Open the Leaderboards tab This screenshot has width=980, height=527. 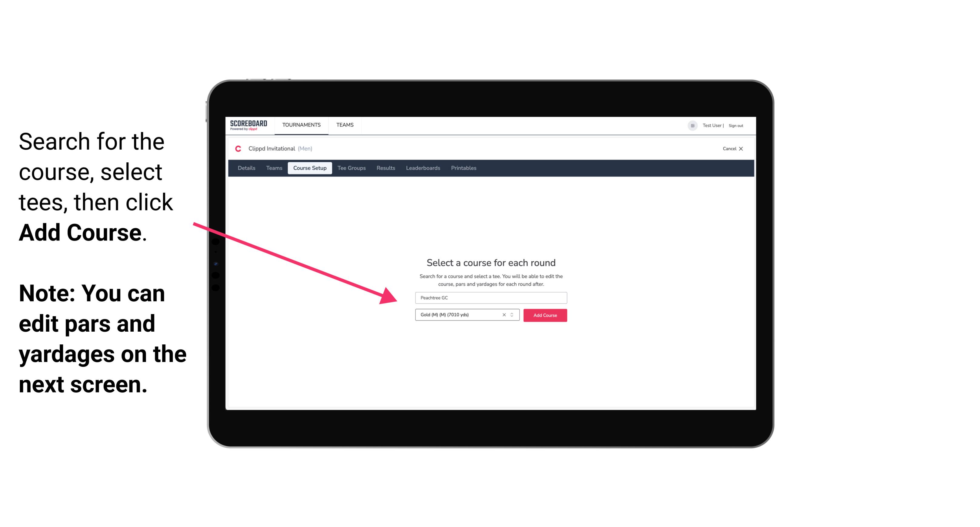(422, 168)
